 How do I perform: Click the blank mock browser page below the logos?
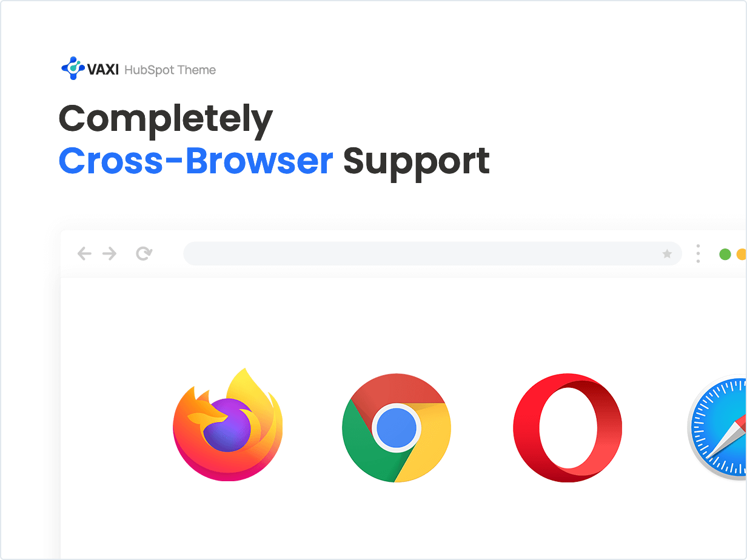click(400, 521)
